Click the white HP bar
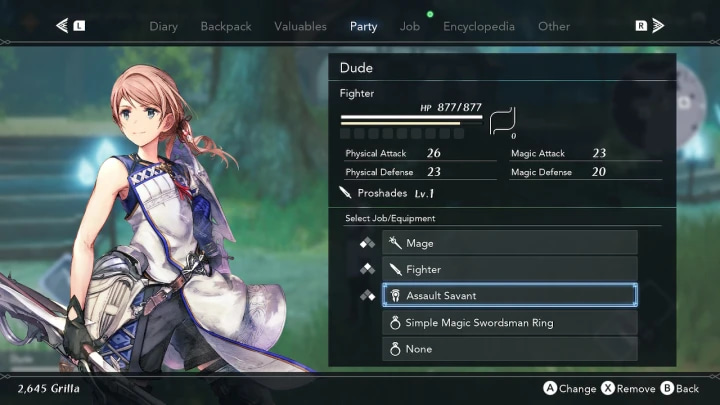 [x=411, y=117]
